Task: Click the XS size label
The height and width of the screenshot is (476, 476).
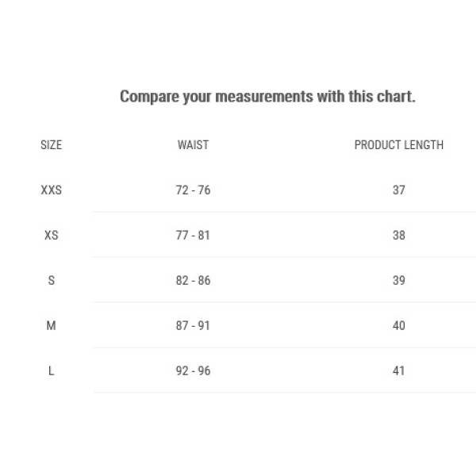Action: click(x=52, y=236)
